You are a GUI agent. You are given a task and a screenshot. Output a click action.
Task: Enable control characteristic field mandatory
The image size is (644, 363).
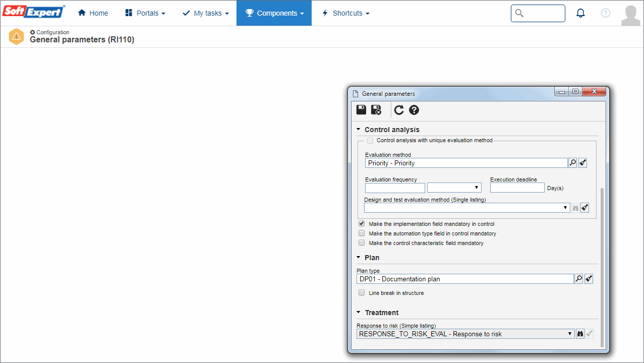(x=362, y=243)
